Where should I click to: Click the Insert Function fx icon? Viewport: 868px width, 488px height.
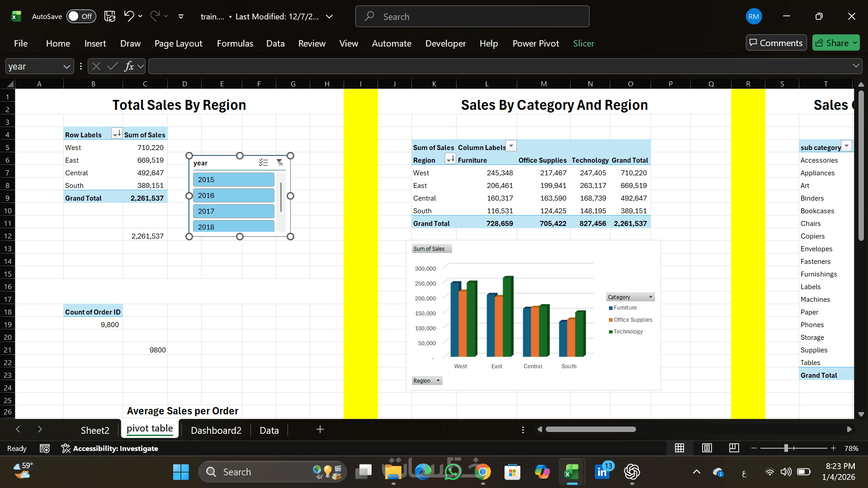point(129,66)
